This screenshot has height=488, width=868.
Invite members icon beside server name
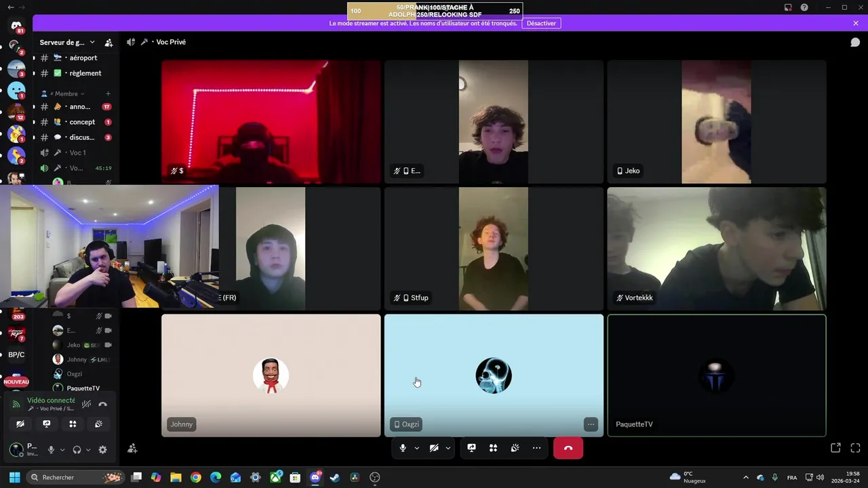tap(108, 42)
